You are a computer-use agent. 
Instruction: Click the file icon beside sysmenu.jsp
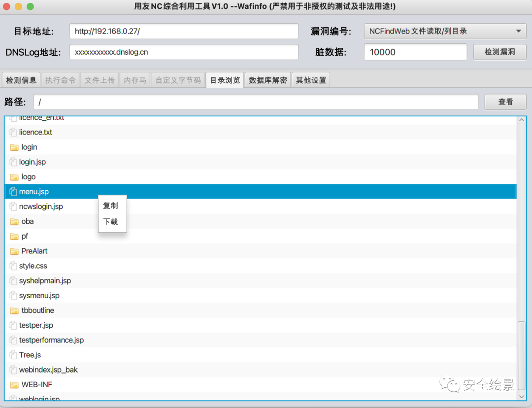(13, 296)
